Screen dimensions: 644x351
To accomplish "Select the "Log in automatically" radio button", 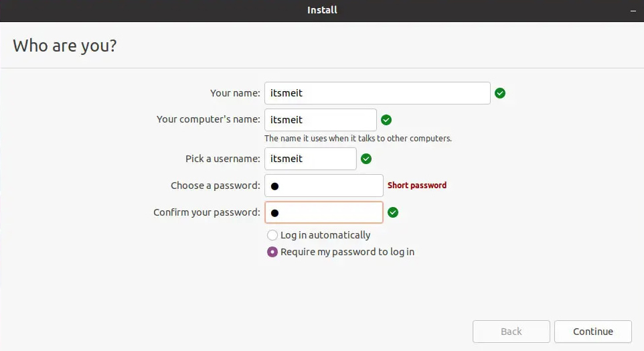I will point(272,235).
